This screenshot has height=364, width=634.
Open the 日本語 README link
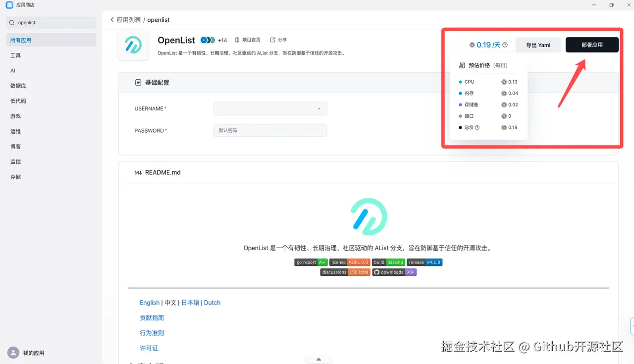coord(190,303)
